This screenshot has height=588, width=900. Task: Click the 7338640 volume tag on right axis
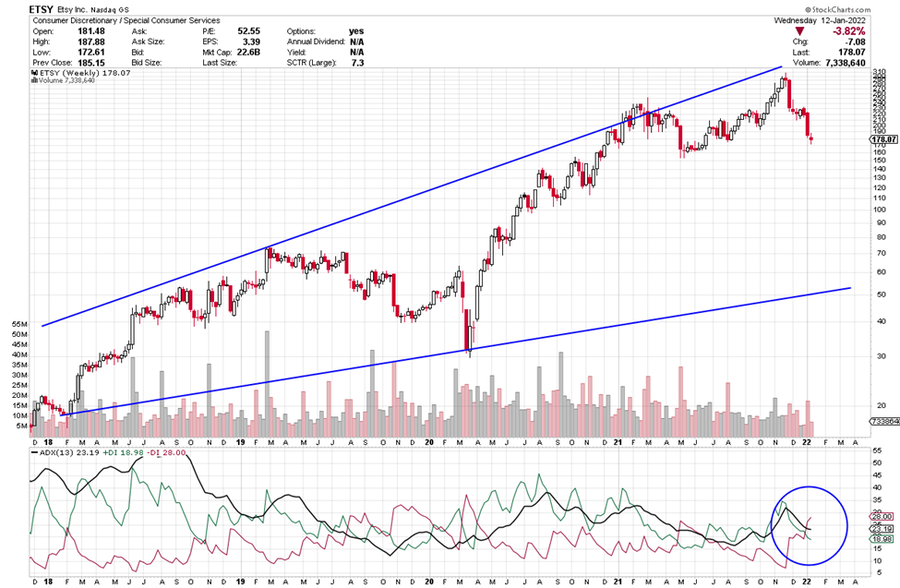coord(884,421)
